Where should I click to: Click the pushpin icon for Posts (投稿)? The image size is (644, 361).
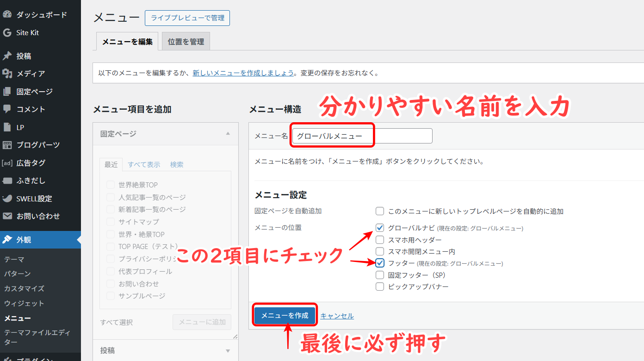(x=7, y=56)
